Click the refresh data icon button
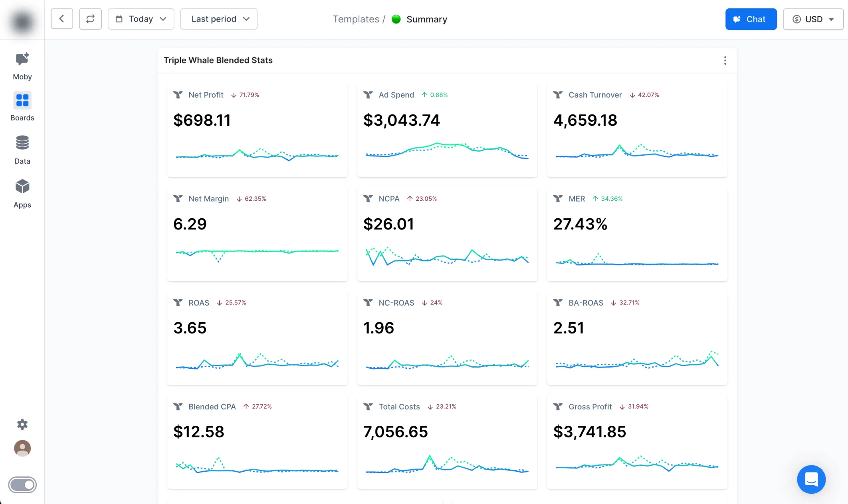Viewport: 848px width, 504px height. [90, 19]
